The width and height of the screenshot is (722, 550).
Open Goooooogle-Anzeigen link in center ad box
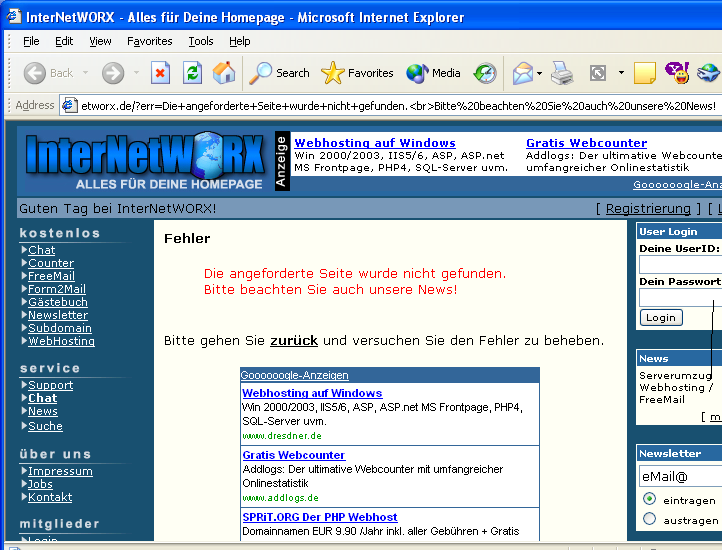coord(294,375)
